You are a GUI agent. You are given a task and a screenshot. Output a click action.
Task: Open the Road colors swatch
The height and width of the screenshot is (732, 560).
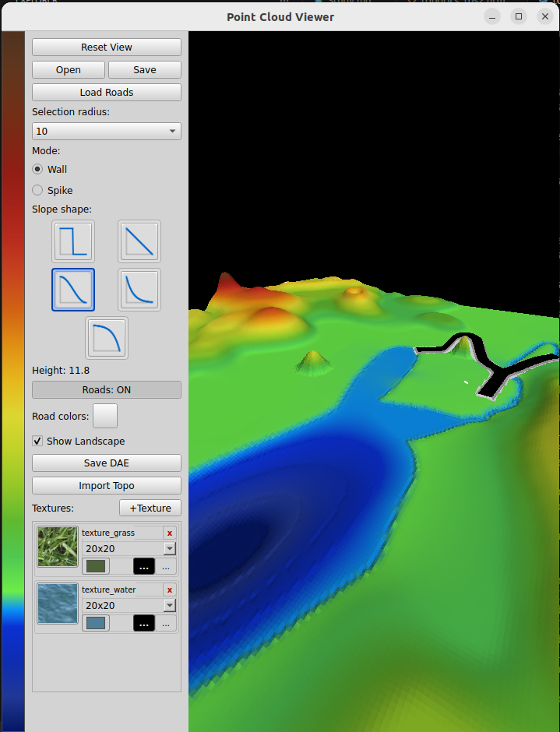[x=105, y=416]
